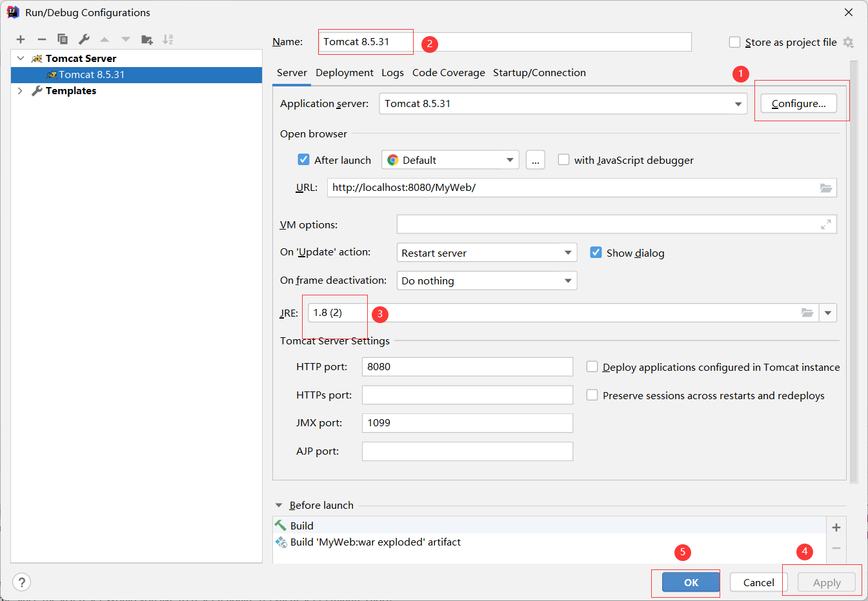Create new folder for configurations
868x601 pixels.
(x=147, y=39)
